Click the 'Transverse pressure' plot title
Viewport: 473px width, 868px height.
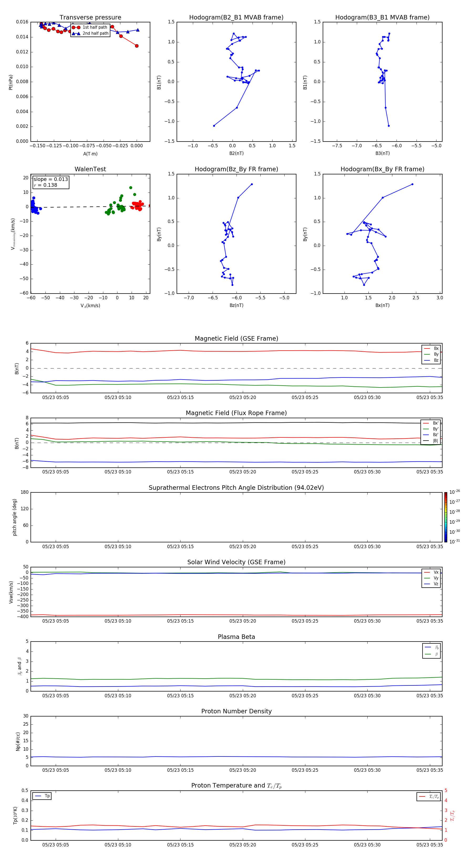point(90,18)
